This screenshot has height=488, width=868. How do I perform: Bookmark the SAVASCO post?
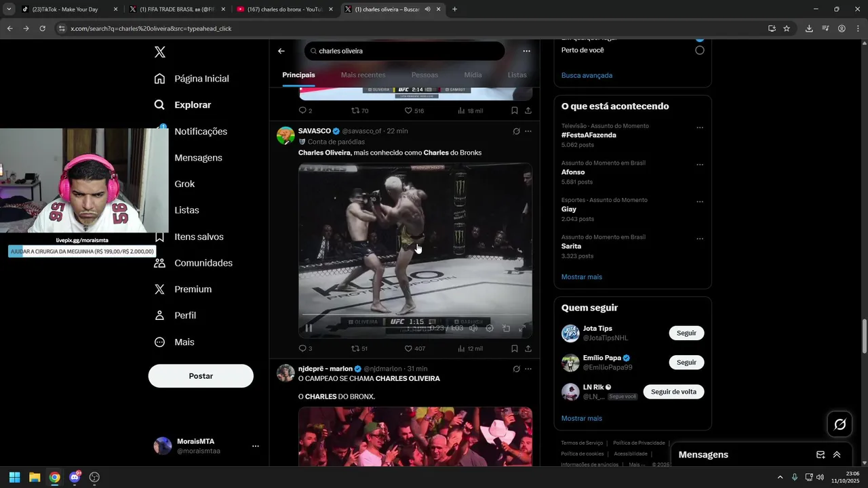[515, 348]
